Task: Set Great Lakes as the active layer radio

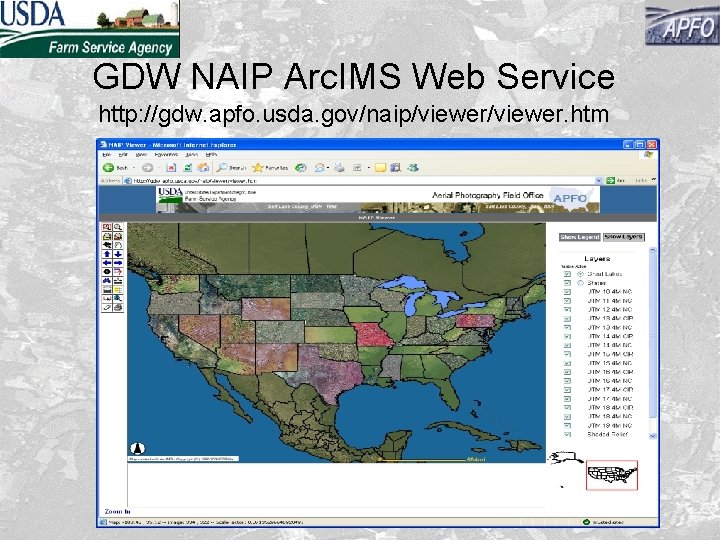Action: 580,274
